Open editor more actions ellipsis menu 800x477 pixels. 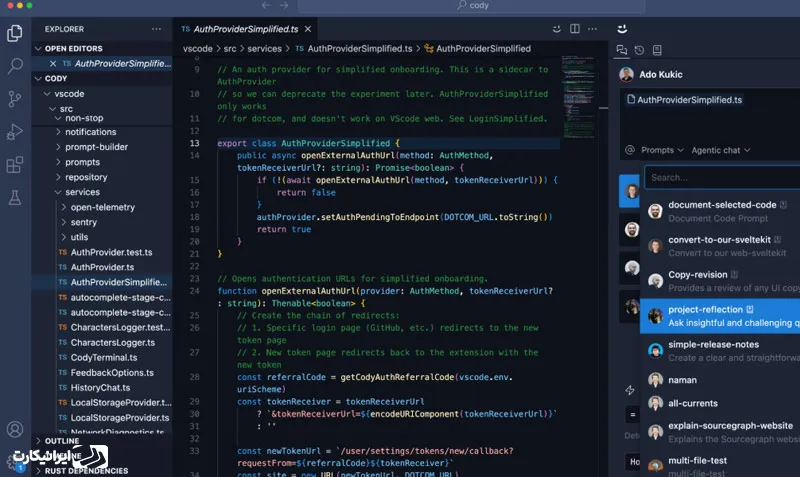[592, 29]
